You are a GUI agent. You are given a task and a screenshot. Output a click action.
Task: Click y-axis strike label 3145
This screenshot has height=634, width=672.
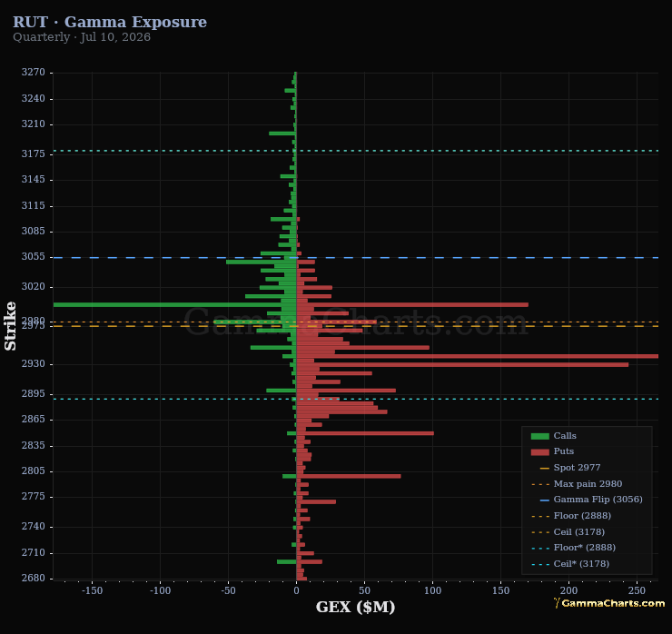34,179
